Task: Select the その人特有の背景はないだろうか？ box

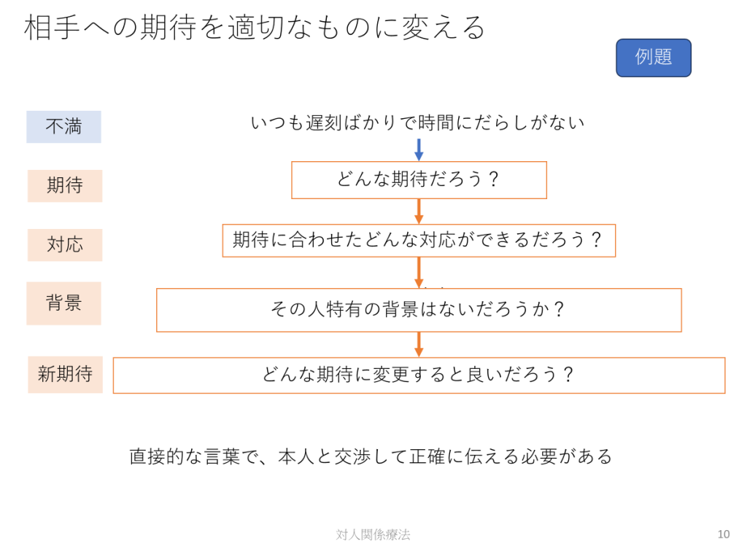Action: 419,310
